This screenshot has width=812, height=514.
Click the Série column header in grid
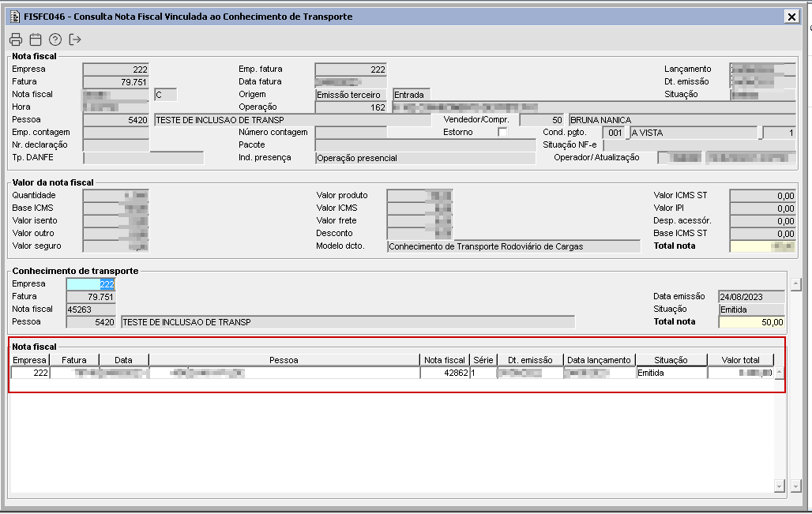(483, 360)
